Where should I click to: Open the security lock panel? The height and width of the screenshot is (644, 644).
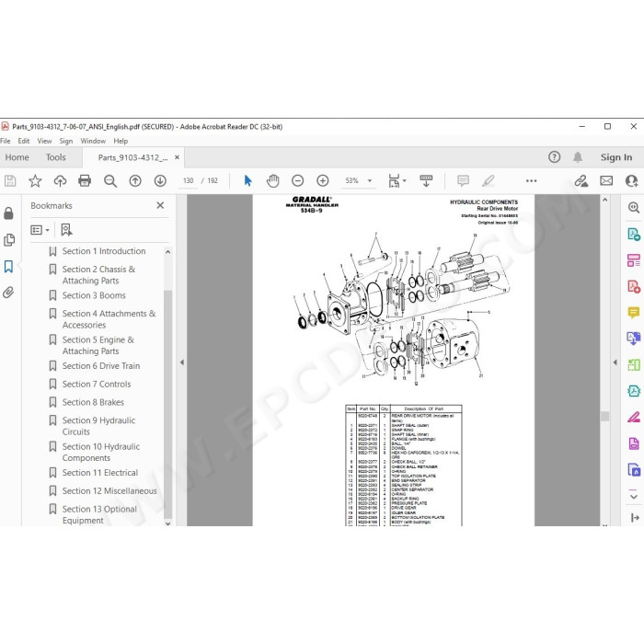point(8,213)
